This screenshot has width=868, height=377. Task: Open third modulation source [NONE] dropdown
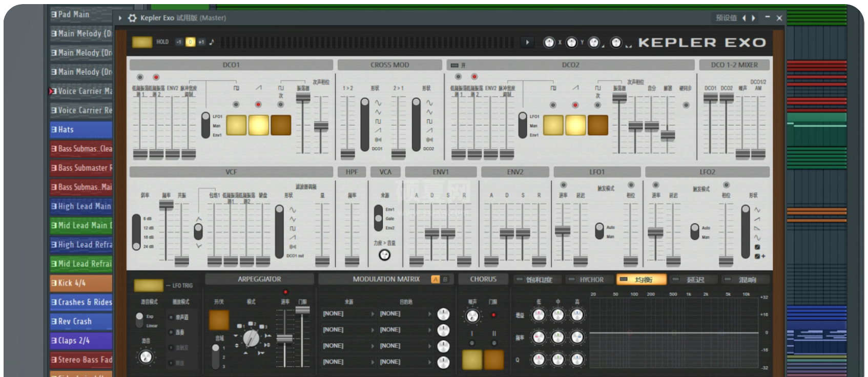click(x=348, y=346)
